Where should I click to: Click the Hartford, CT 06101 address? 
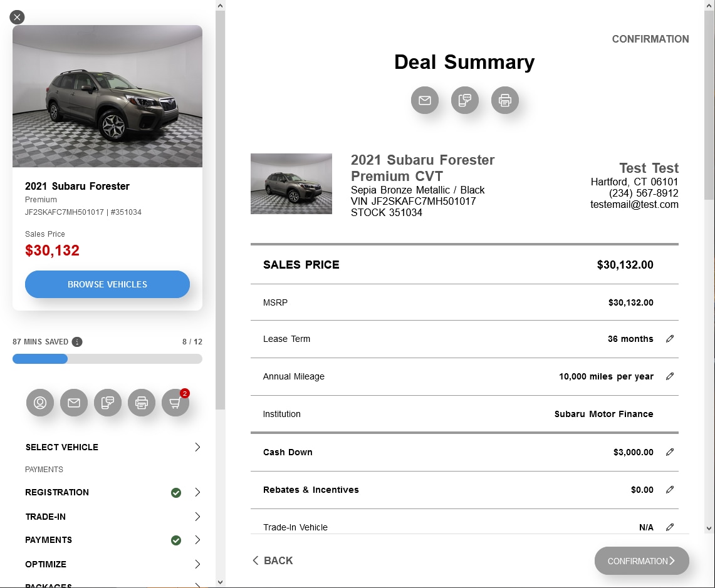634,182
